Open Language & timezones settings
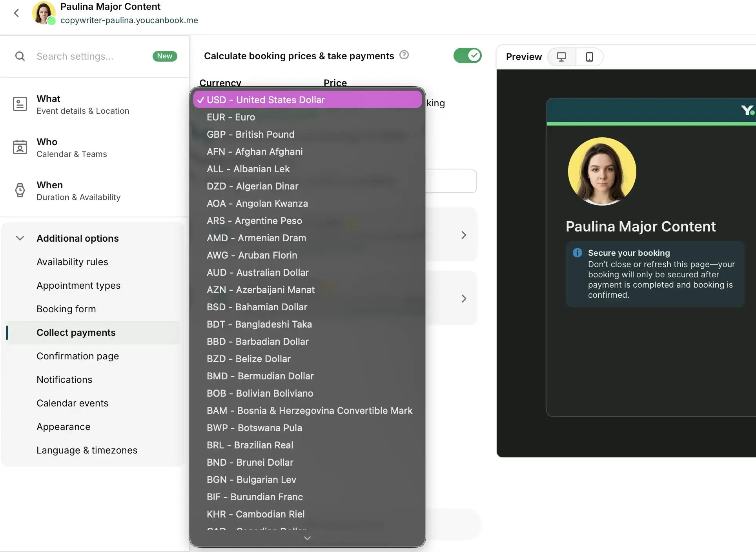The width and height of the screenshot is (756, 552). pos(87,450)
